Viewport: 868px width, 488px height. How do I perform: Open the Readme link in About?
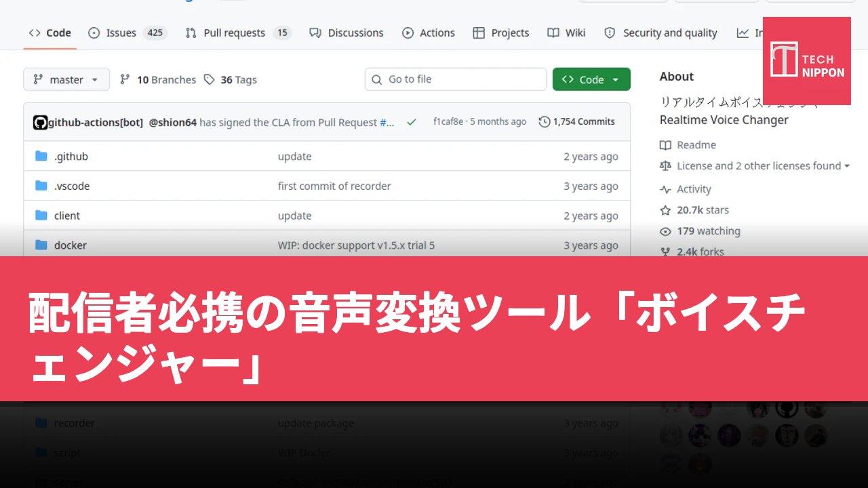click(688, 145)
